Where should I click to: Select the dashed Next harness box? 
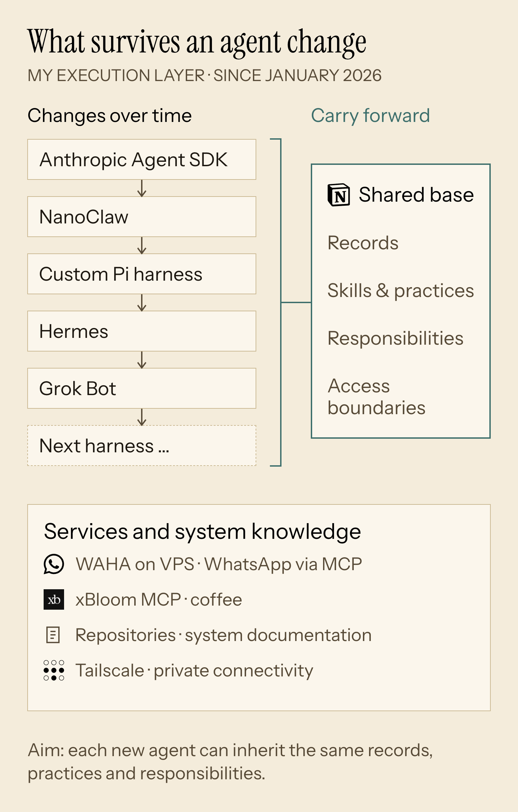pyautogui.click(x=142, y=446)
